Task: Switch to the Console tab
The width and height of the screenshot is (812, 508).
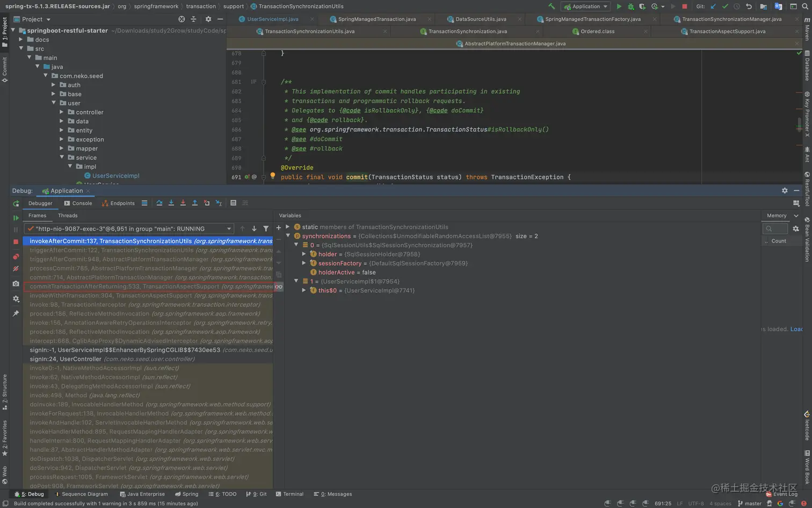Action: [78, 203]
